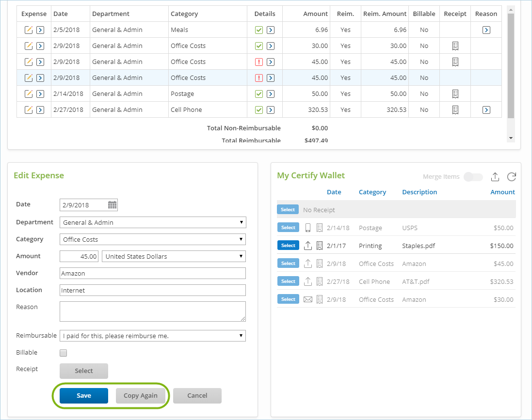Toggle the Merge Items switch
The width and height of the screenshot is (532, 420).
click(473, 177)
